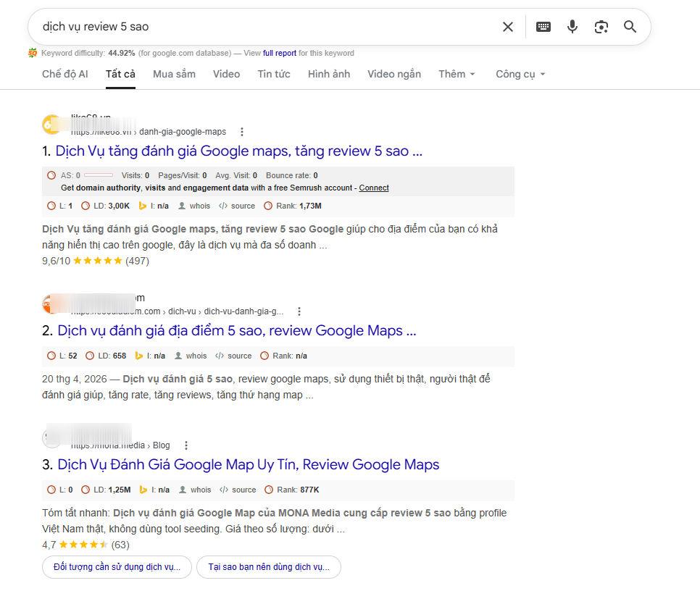Click the magnifying glass search button
This screenshot has height=591, width=700.
[x=630, y=27]
